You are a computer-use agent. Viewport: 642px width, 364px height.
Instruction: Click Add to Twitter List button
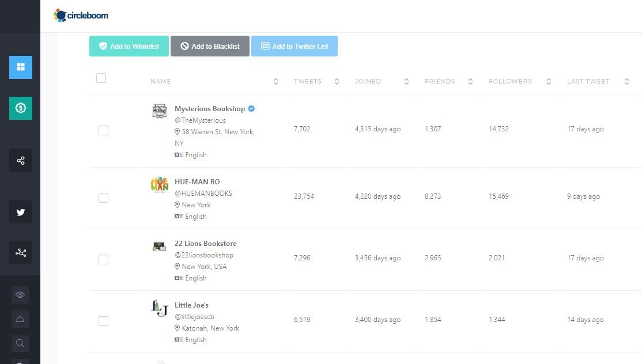[x=294, y=46]
